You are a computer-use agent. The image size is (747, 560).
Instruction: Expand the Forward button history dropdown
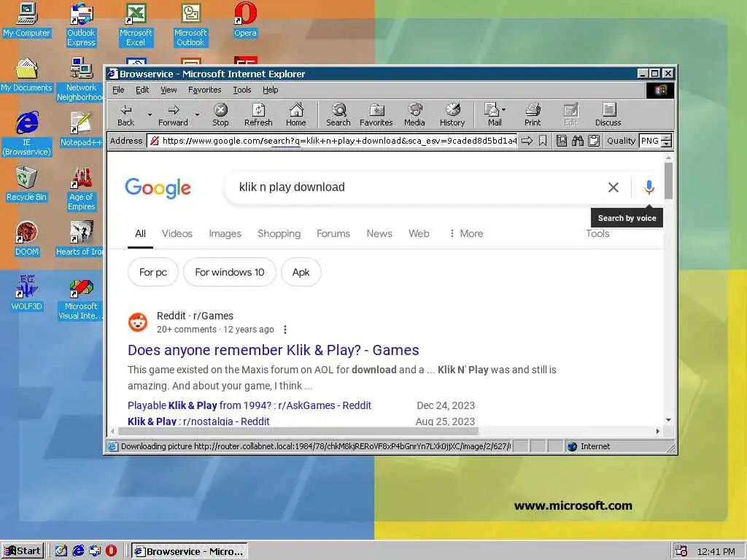(x=197, y=114)
